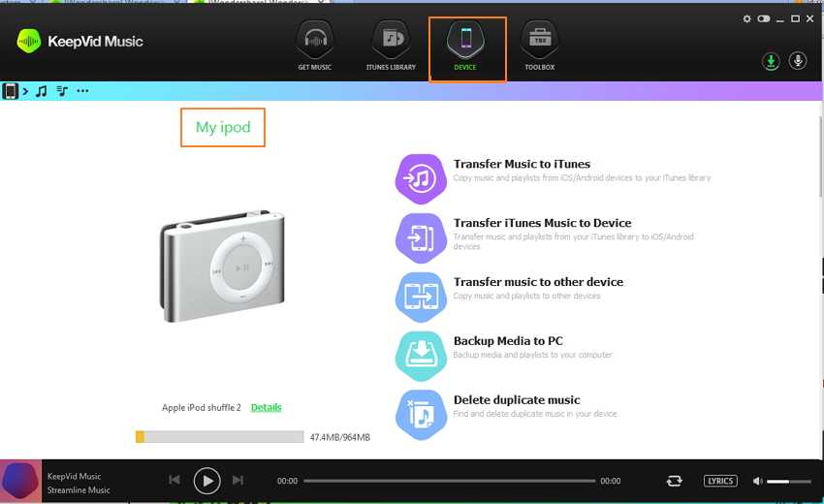Select the Device tab
The width and height of the screenshot is (824, 504).
(465, 46)
